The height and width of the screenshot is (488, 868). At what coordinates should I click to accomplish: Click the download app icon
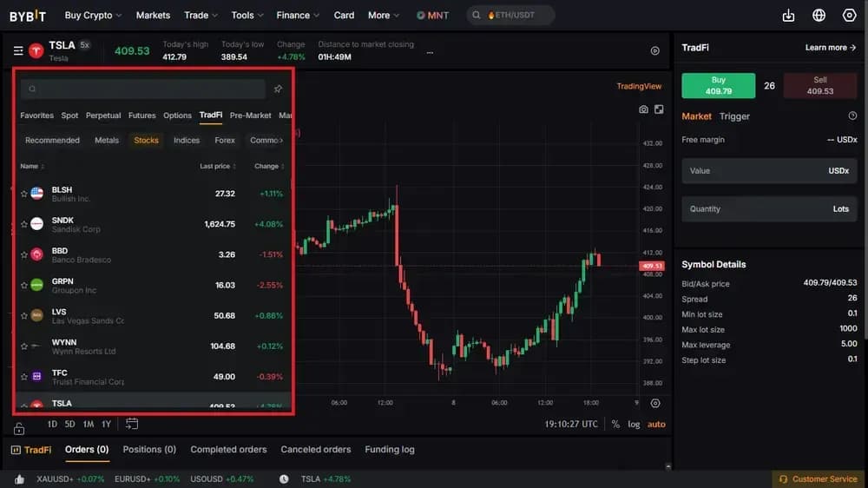788,16
